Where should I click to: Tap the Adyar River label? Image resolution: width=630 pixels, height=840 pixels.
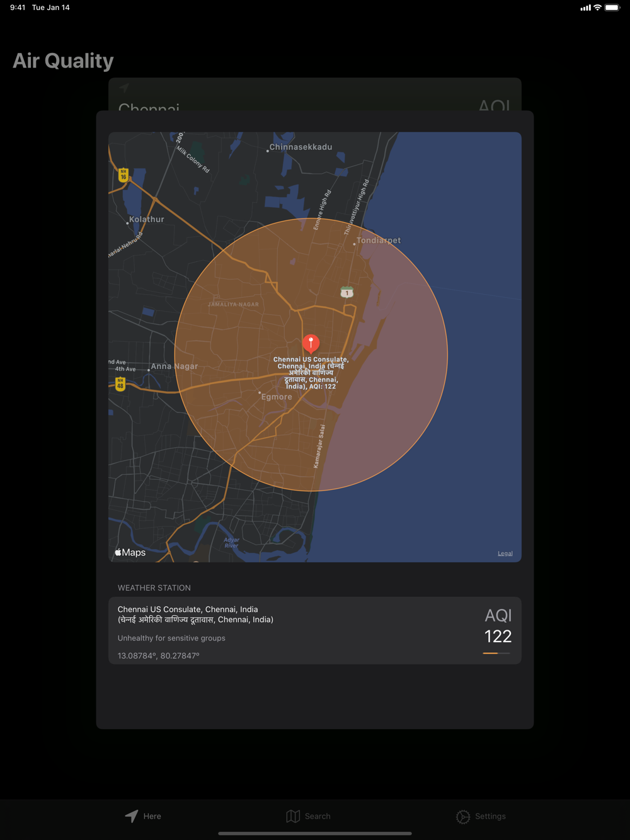pyautogui.click(x=231, y=543)
